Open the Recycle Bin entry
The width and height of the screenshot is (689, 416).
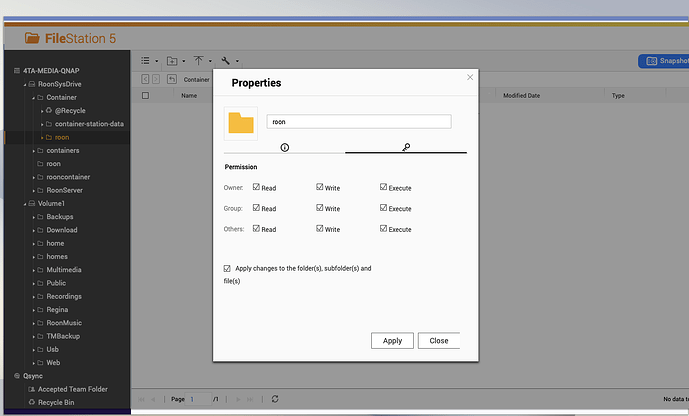[56, 402]
